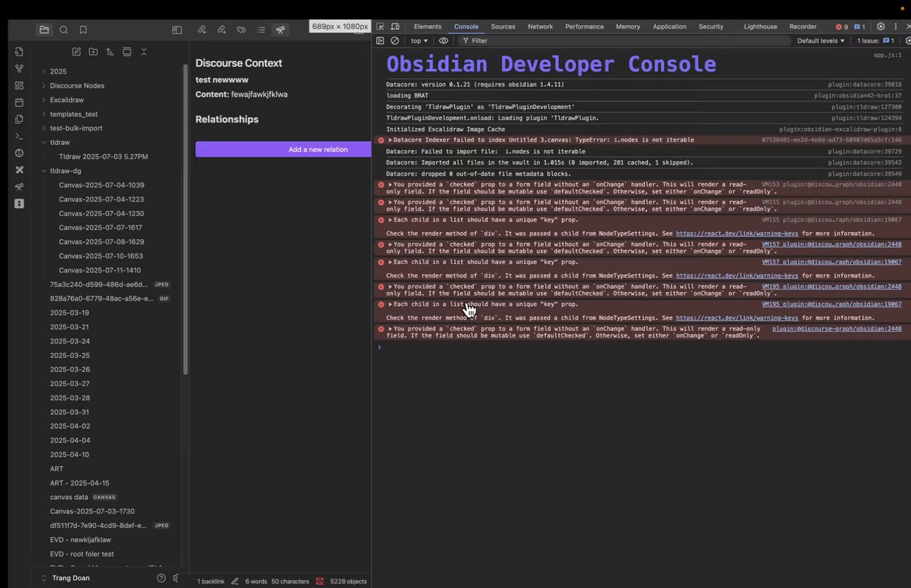
Task: Open the plugin:datacore:39818 source link
Action: [x=865, y=85]
